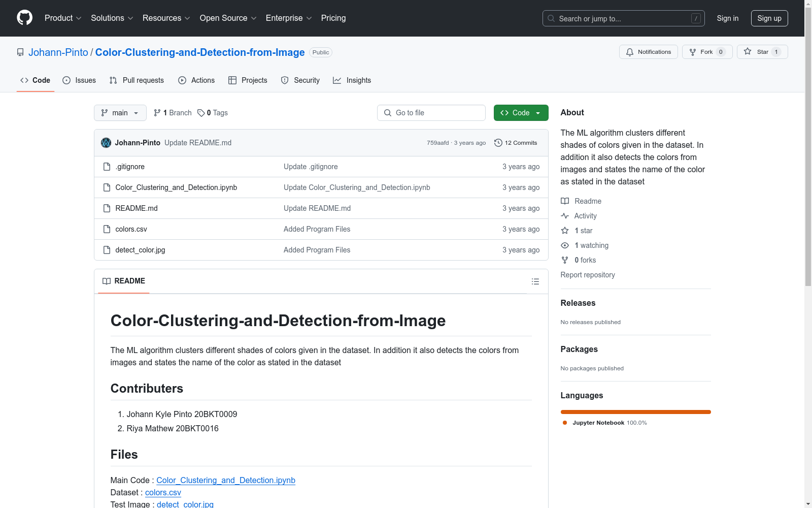The image size is (812, 508).
Task: Open the 'Update .gitignore' commit message
Action: (311, 167)
